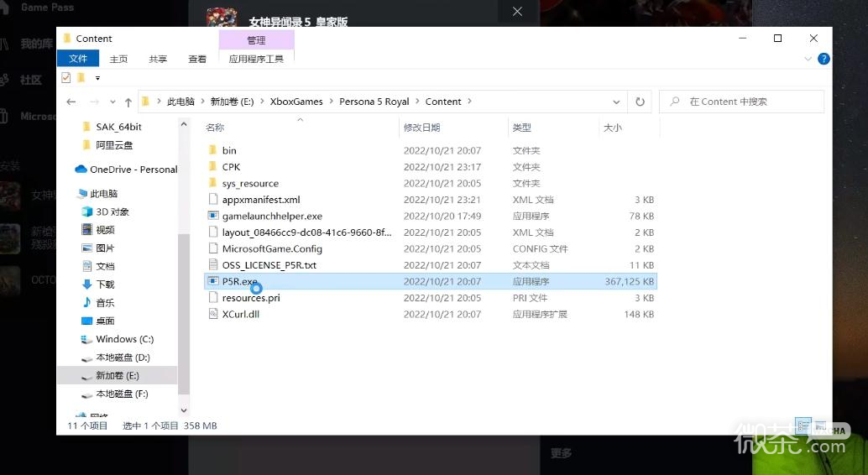Open 本地磁盘 (D:) drive
The width and height of the screenshot is (868, 475).
(x=116, y=358)
